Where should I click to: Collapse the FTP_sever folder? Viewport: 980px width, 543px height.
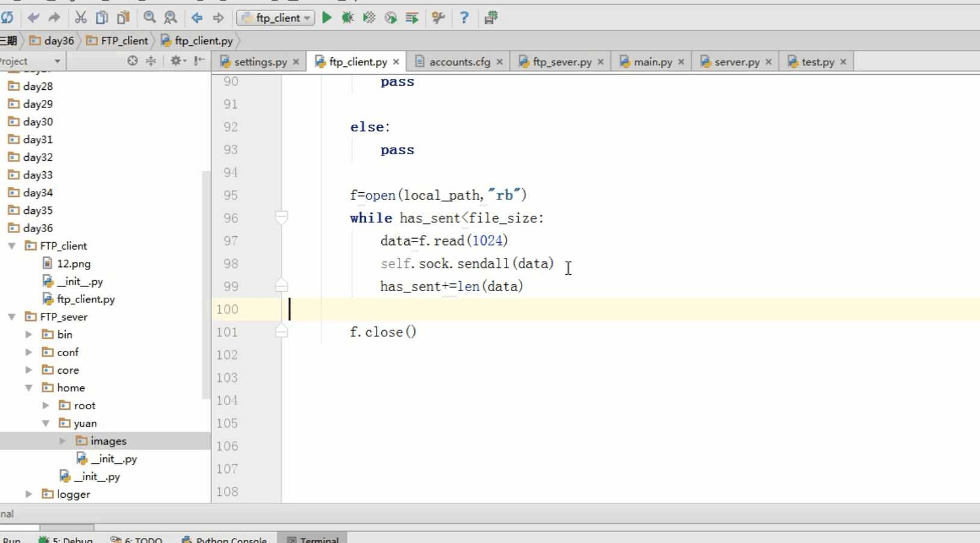click(x=11, y=317)
